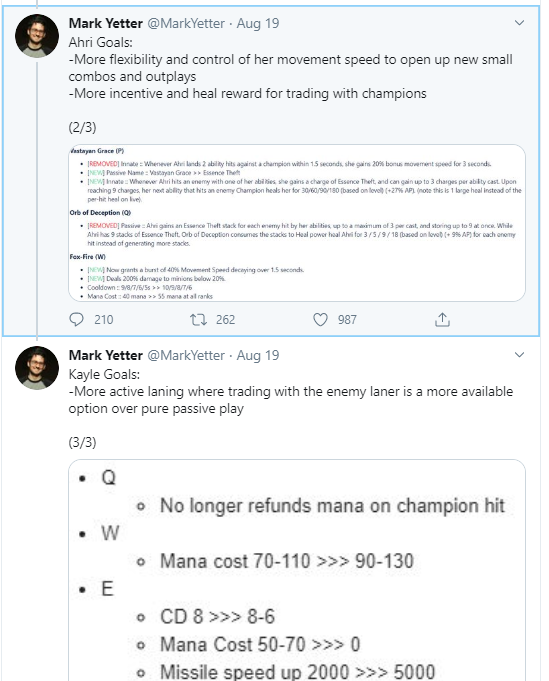The height and width of the screenshot is (681, 549).
Task: Open Mark Yetter's avatar on Ahri tweet
Action: coord(37,36)
